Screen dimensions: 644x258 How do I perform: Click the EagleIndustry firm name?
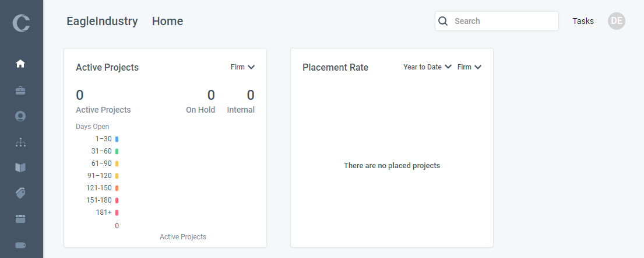(x=102, y=22)
